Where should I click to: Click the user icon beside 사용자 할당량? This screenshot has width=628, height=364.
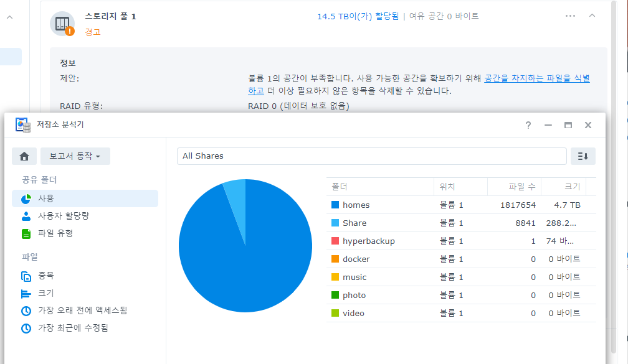coord(26,217)
